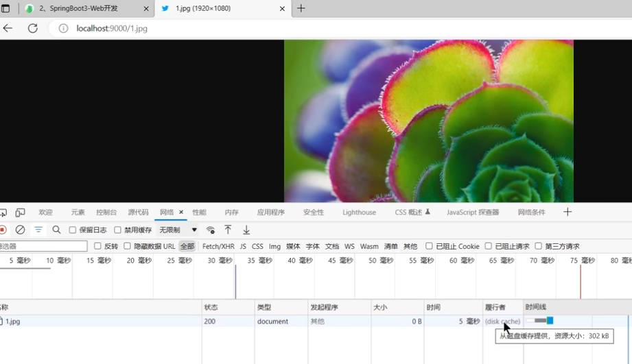
Task: Open the 应用程序 panel
Action: 271,213
